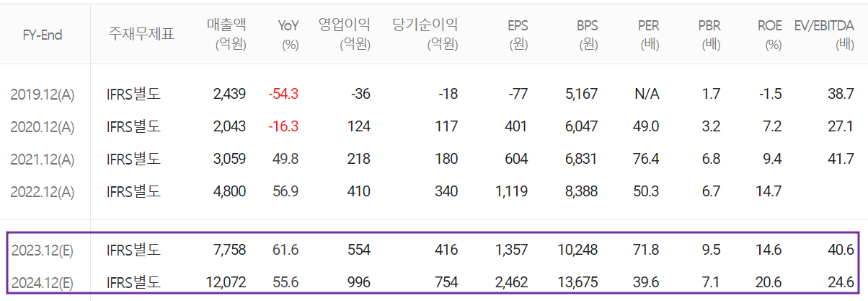Click the red YoY value -54.3
868x301 pixels.
pyautogui.click(x=283, y=94)
